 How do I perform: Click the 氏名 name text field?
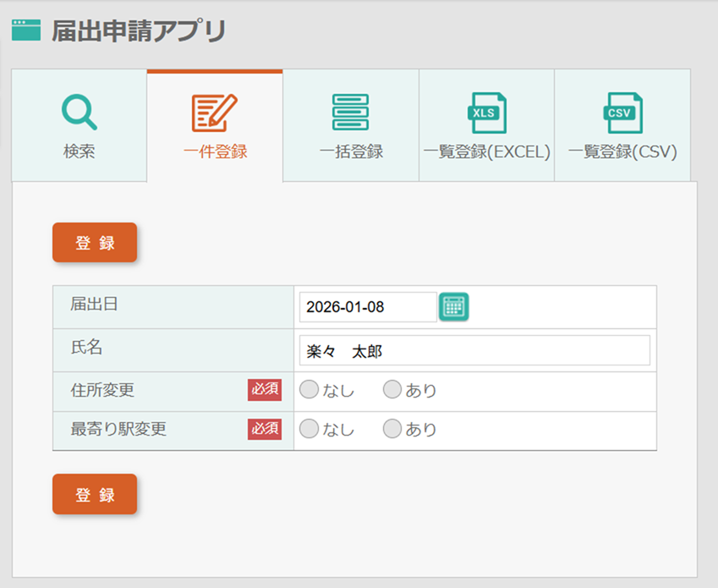tap(474, 350)
